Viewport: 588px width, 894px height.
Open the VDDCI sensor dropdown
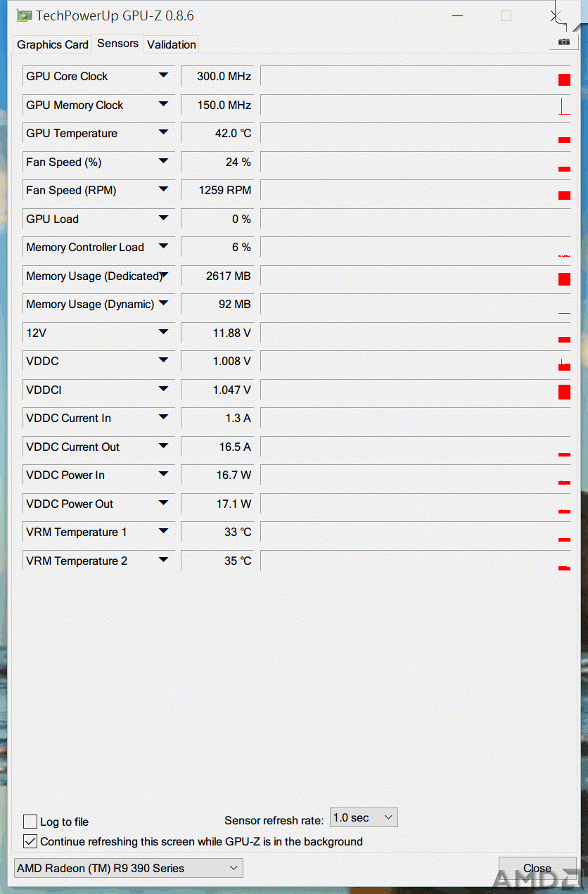tap(163, 389)
